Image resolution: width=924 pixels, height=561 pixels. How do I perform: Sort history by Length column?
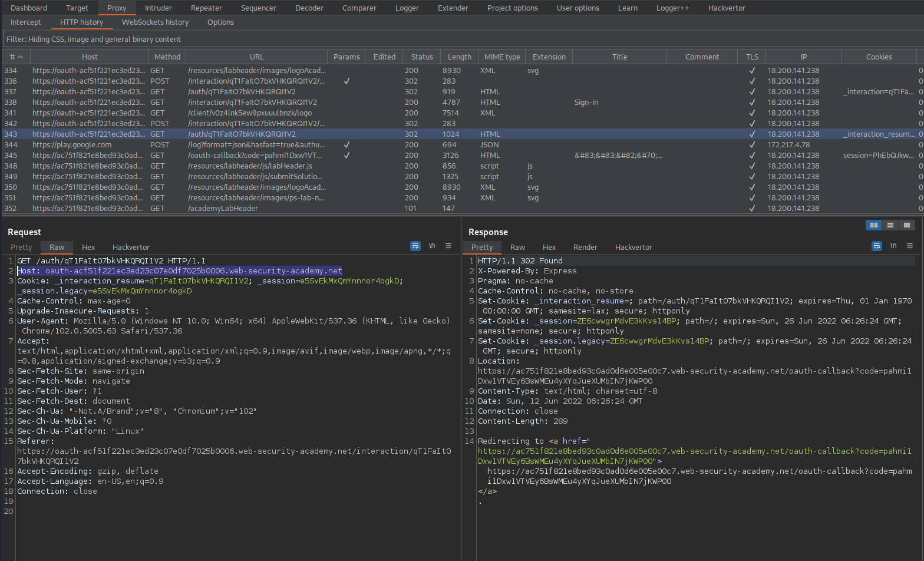click(x=460, y=57)
